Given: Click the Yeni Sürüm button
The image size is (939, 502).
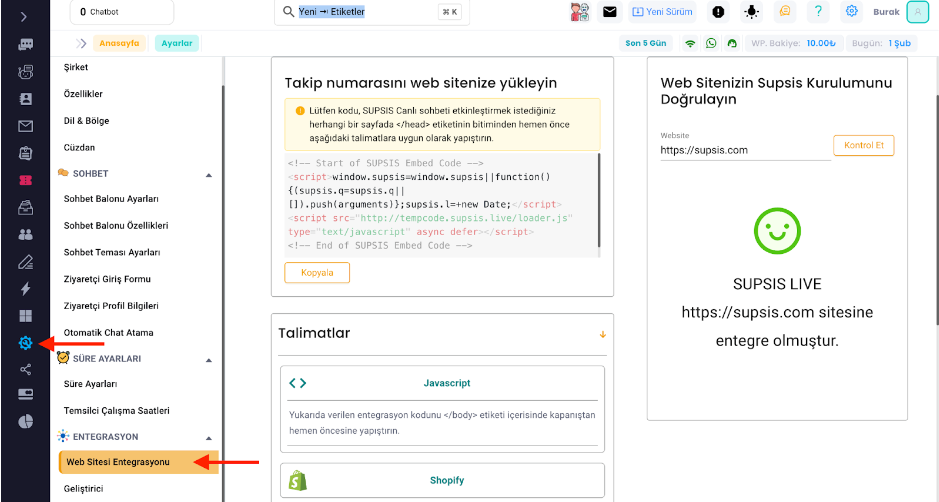Looking at the screenshot, I should click(662, 12).
